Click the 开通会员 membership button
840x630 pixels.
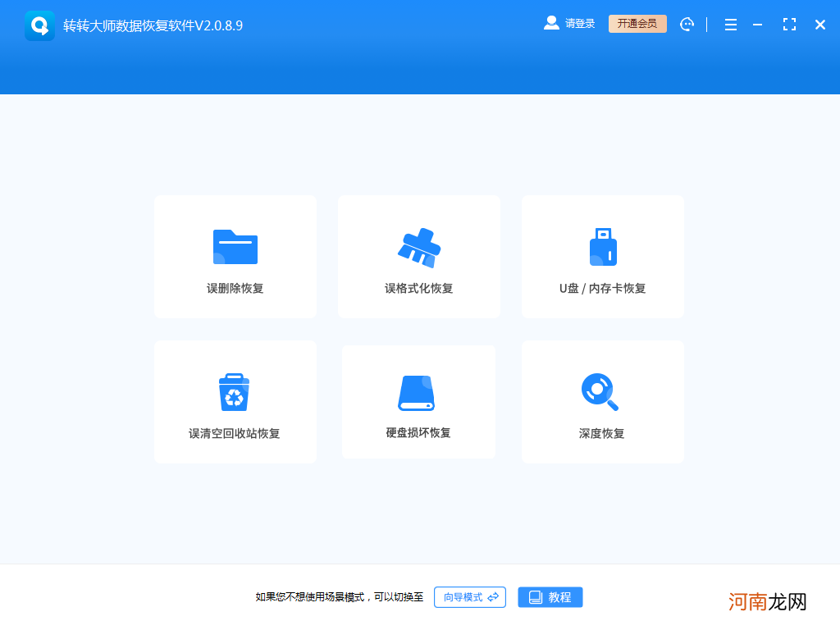(x=637, y=23)
